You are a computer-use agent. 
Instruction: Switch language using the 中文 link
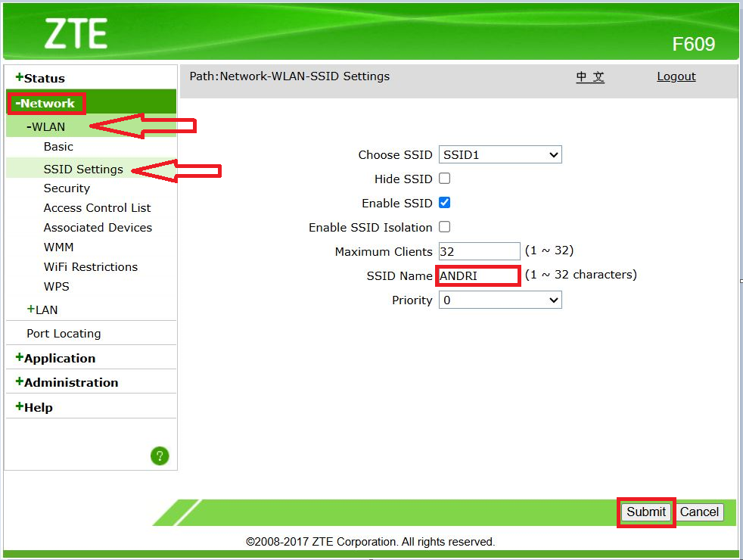click(x=590, y=76)
